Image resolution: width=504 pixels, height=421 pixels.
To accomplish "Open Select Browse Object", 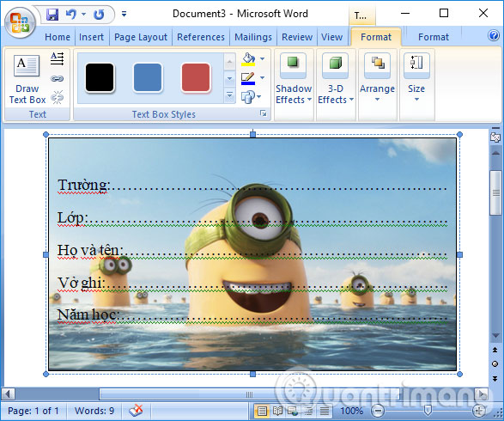I will 495,364.
